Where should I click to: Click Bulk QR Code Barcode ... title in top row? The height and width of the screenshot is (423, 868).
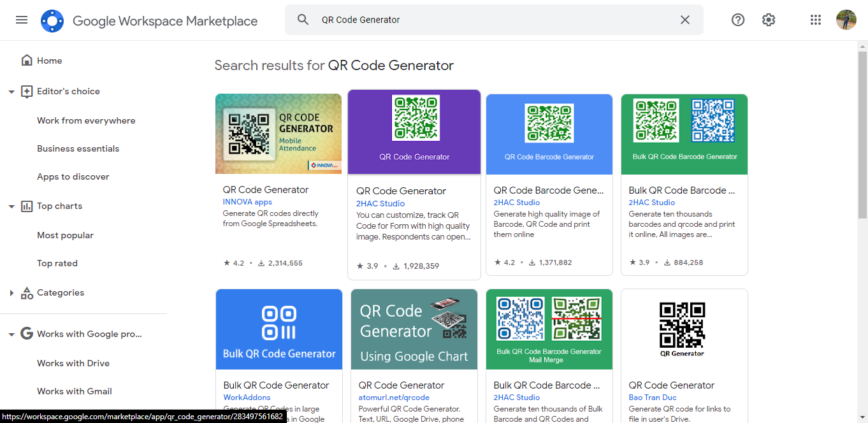click(x=682, y=190)
